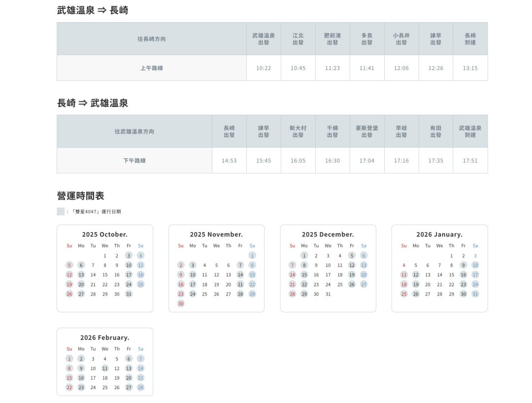532x403 pixels.
Task: Click the 長崎 出發 column header
Action: [230, 131]
